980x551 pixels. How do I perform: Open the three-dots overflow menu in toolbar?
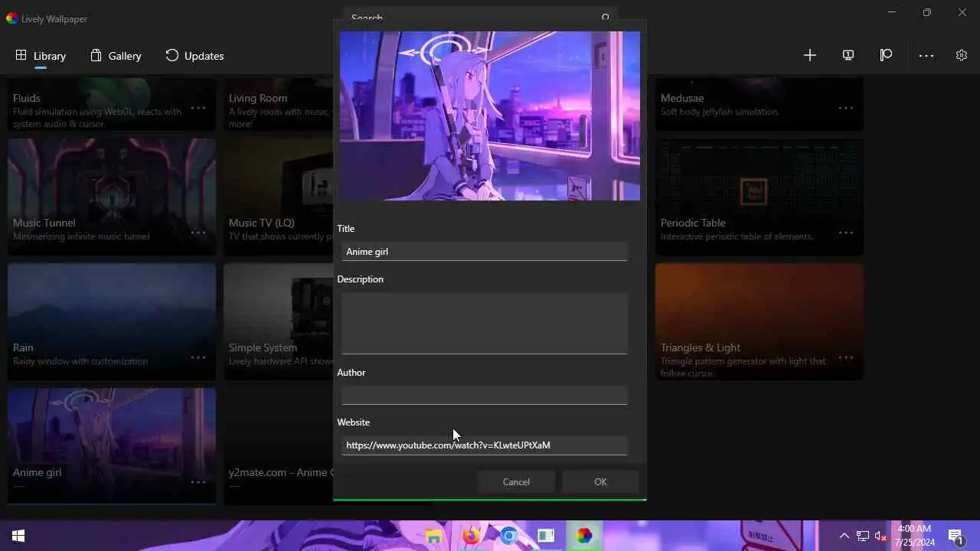click(926, 55)
